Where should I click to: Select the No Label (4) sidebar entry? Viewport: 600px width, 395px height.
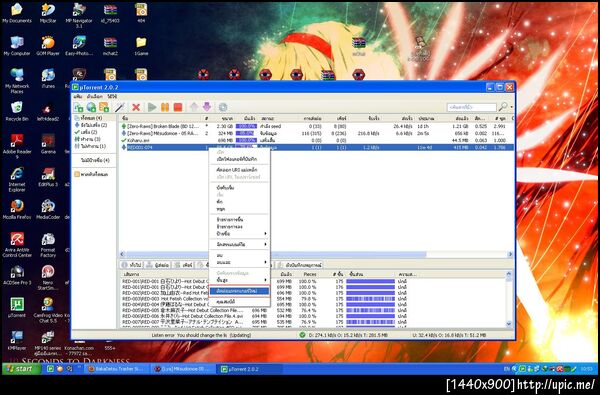[x=95, y=160]
